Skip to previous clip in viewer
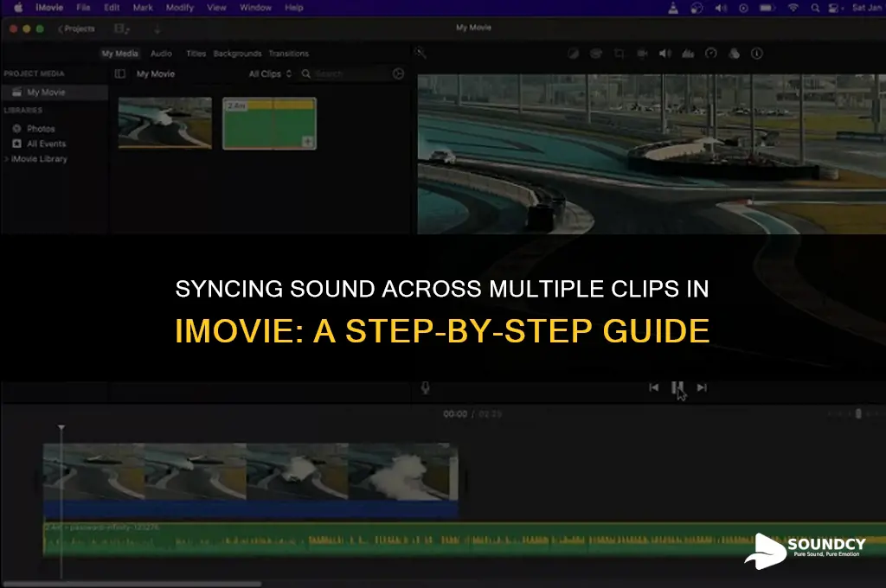This screenshot has height=588, width=886. point(654,387)
